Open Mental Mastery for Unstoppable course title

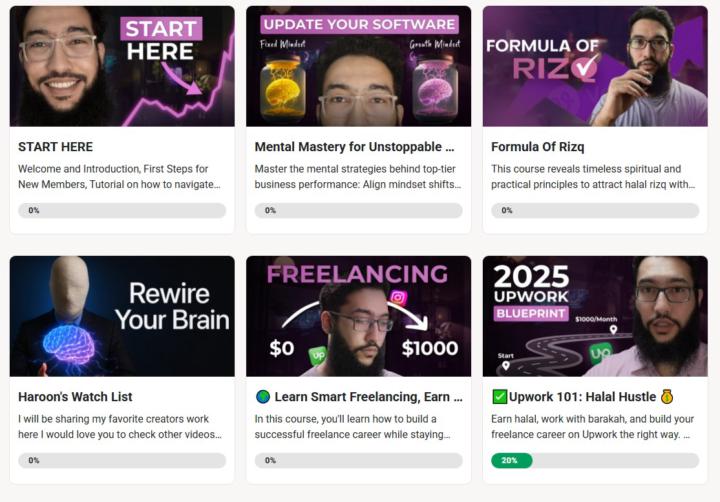354,147
